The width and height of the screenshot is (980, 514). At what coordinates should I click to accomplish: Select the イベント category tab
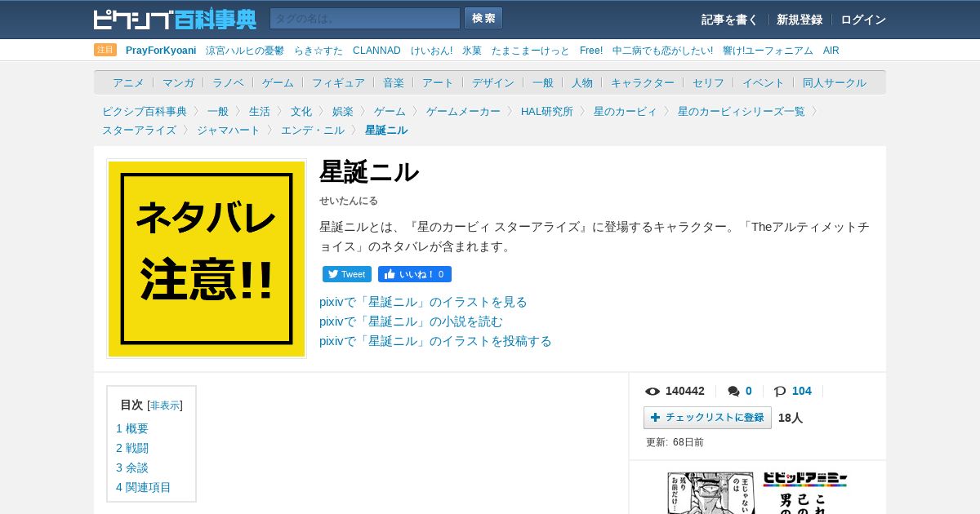764,82
